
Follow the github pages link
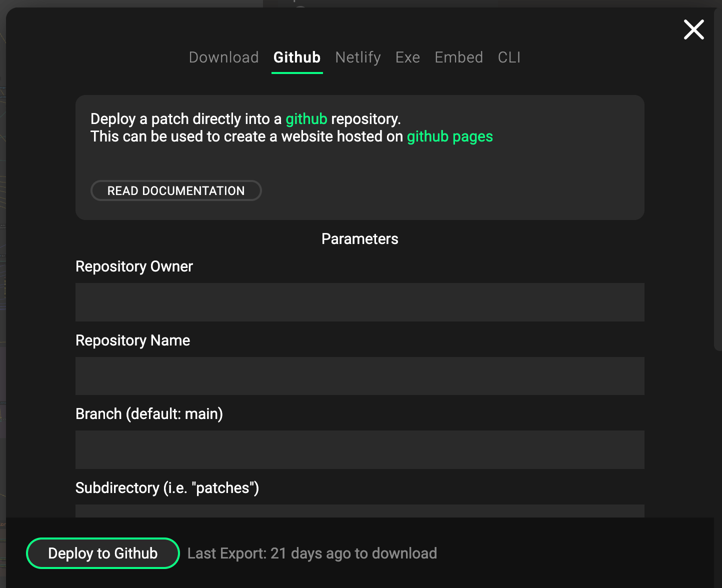coord(450,136)
